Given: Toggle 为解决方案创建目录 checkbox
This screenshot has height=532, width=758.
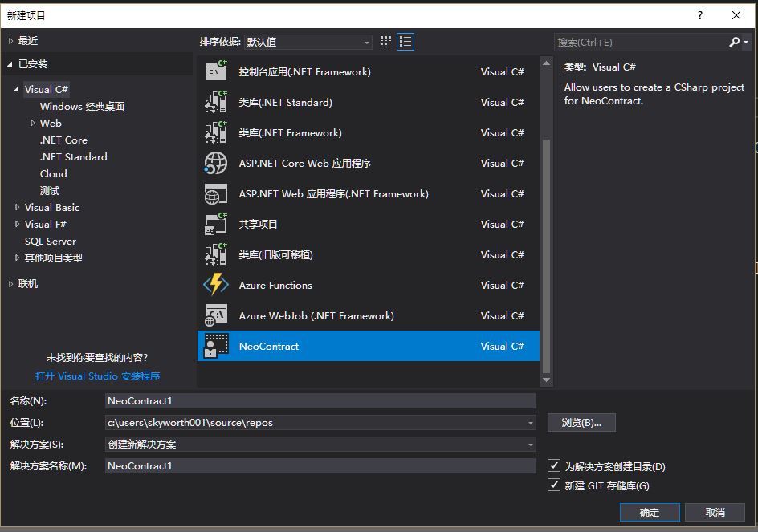Looking at the screenshot, I should pos(553,465).
